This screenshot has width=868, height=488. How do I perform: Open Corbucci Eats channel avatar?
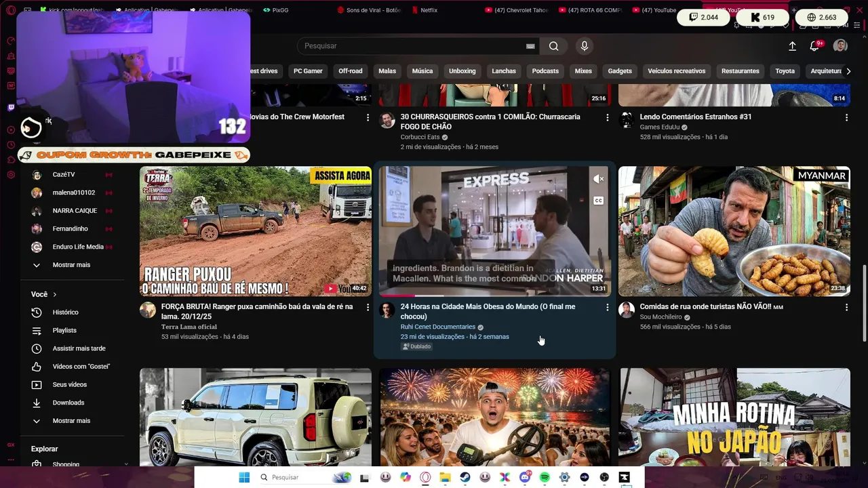(387, 121)
